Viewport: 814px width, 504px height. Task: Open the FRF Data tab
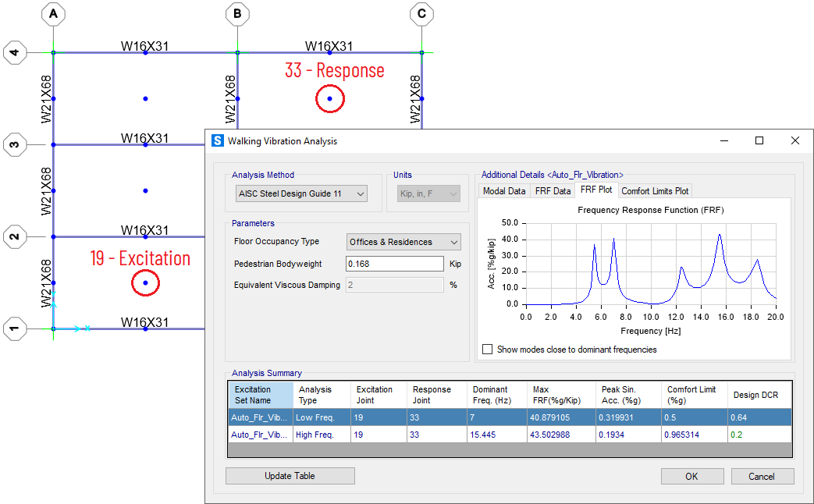(553, 190)
